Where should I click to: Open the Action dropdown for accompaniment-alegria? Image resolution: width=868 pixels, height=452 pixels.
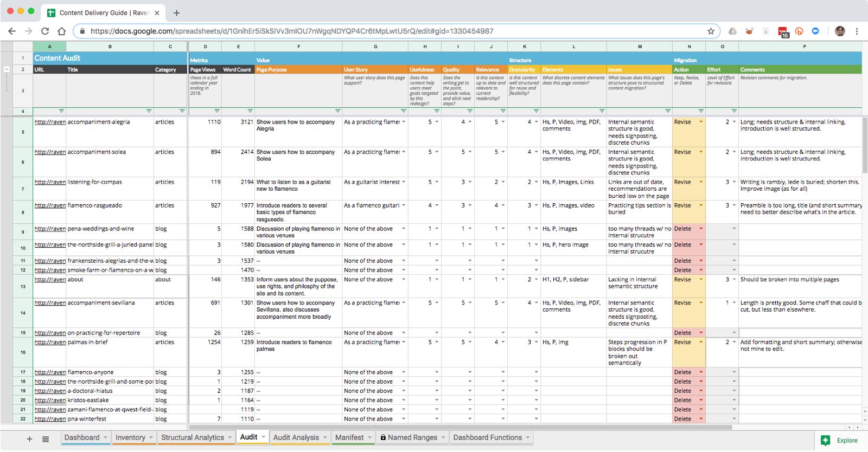click(701, 122)
